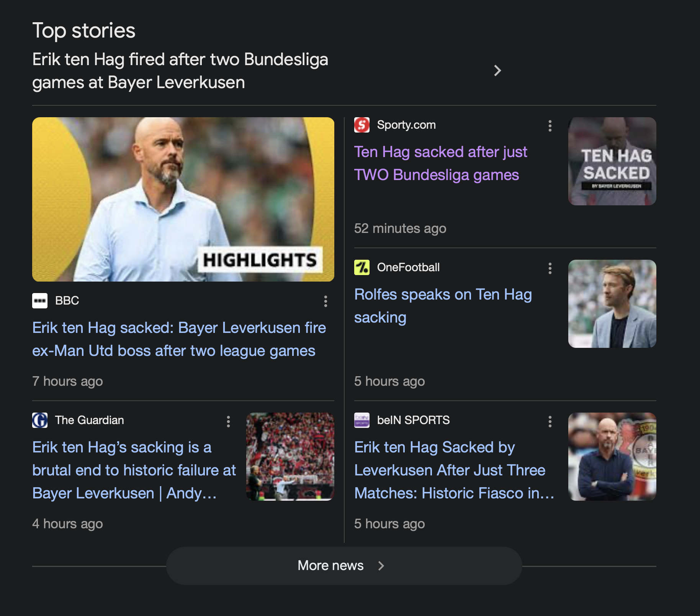Open the Ten Hag sacked after TWO games link

(440, 163)
